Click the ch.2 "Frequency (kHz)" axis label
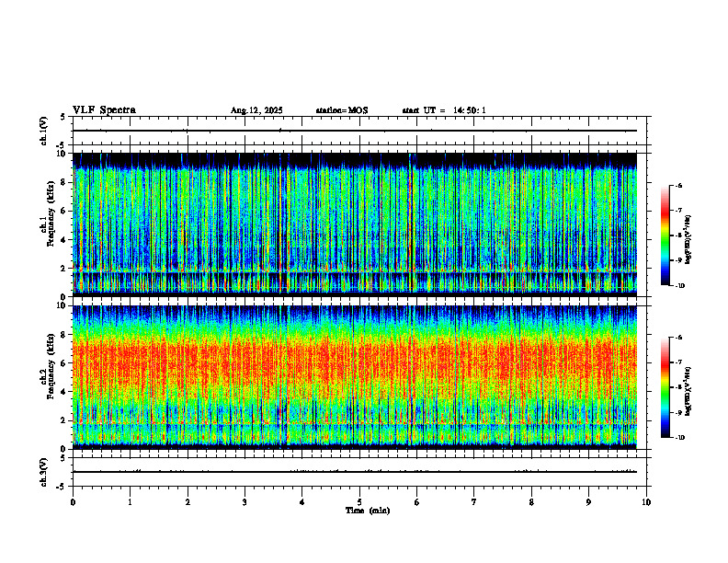The height and width of the screenshot is (563, 728). click(x=50, y=366)
